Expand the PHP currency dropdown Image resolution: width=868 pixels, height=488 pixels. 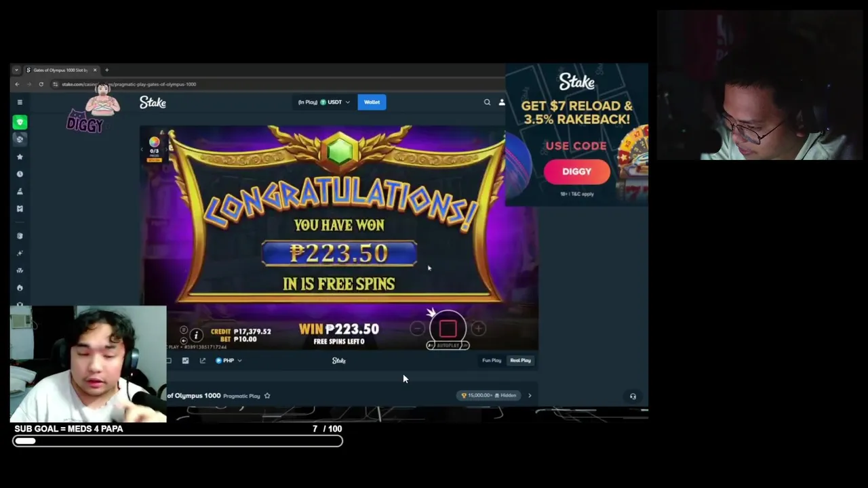(229, 361)
